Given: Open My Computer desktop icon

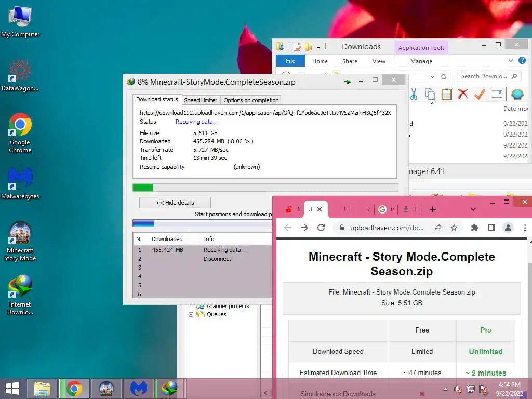Looking at the screenshot, I should click(20, 21).
